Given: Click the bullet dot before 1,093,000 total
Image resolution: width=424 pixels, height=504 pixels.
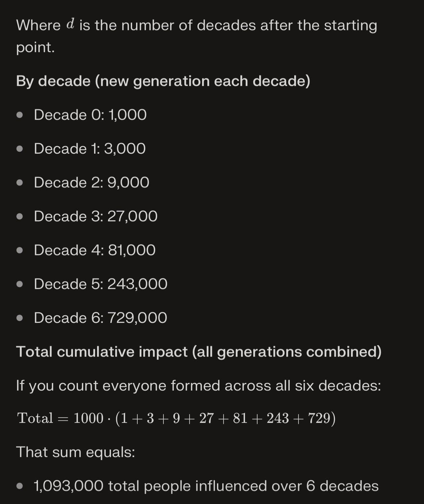Looking at the screenshot, I should pyautogui.click(x=20, y=487).
